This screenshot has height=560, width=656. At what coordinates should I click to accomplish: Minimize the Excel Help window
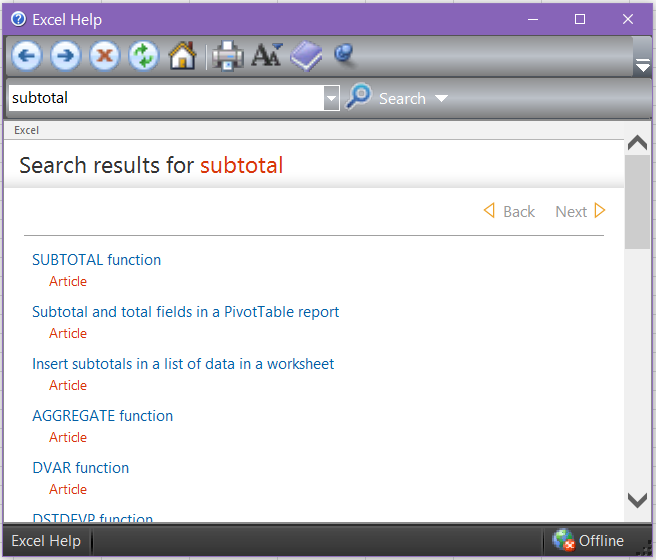point(533,19)
